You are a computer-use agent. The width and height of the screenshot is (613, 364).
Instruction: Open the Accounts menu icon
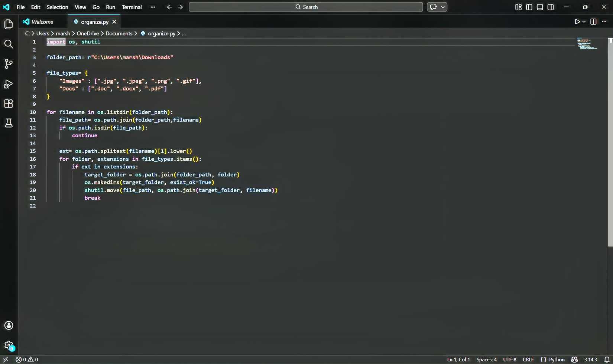click(9, 325)
